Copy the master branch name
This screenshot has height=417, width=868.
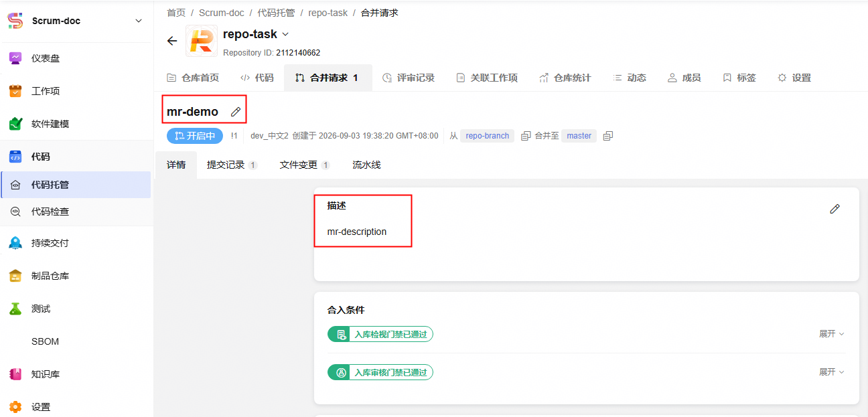607,136
